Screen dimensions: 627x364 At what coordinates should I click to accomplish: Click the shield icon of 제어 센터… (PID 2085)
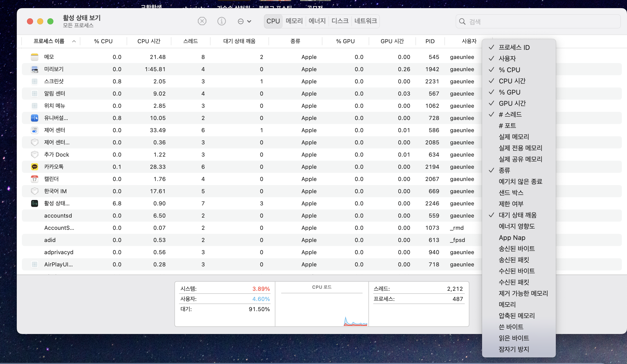[x=35, y=142]
